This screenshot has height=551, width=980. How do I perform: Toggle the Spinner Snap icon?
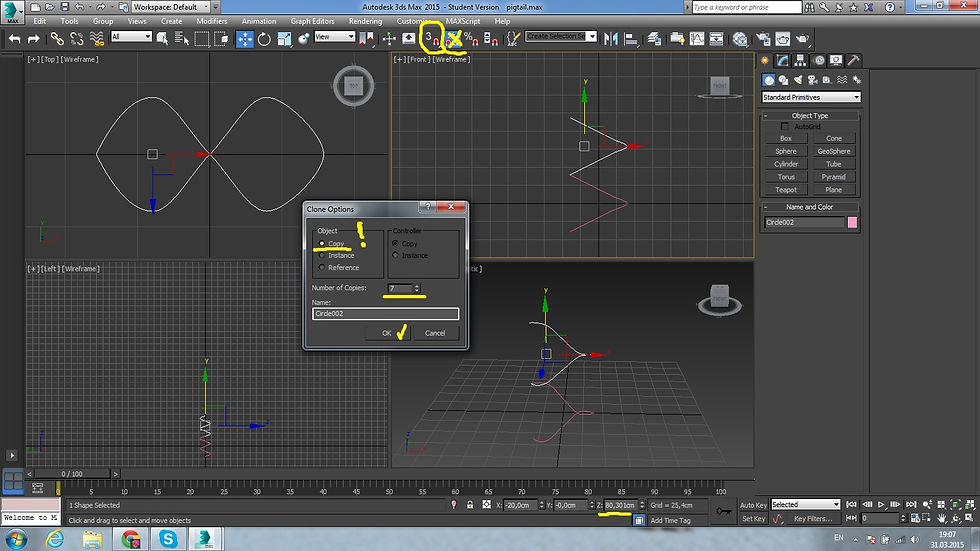coord(491,39)
